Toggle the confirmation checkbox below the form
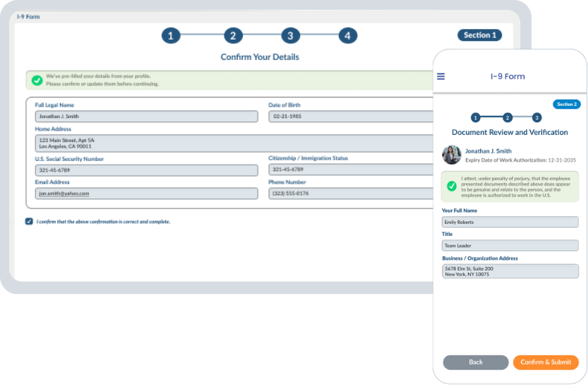The height and width of the screenshot is (385, 588). [29, 221]
